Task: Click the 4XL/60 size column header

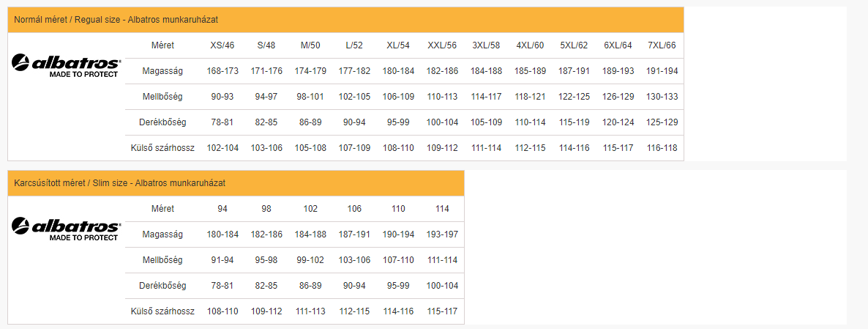Action: [x=531, y=45]
